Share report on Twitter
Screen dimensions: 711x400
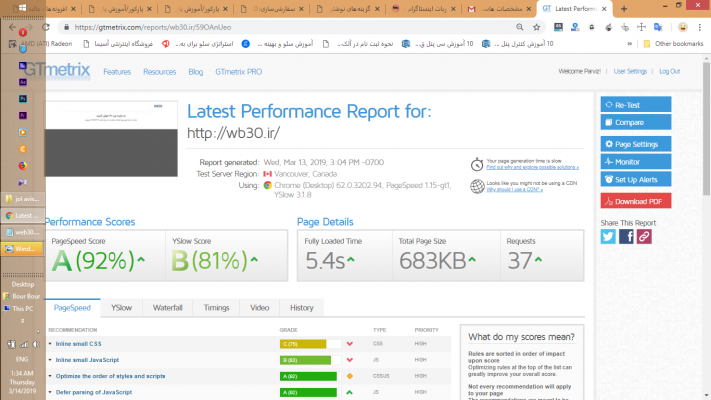[608, 236]
